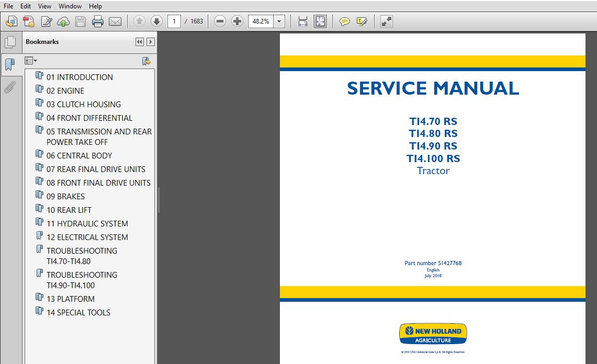597x364 pixels.
Task: Open the bookmarks options dropdown menu
Action: [31, 61]
